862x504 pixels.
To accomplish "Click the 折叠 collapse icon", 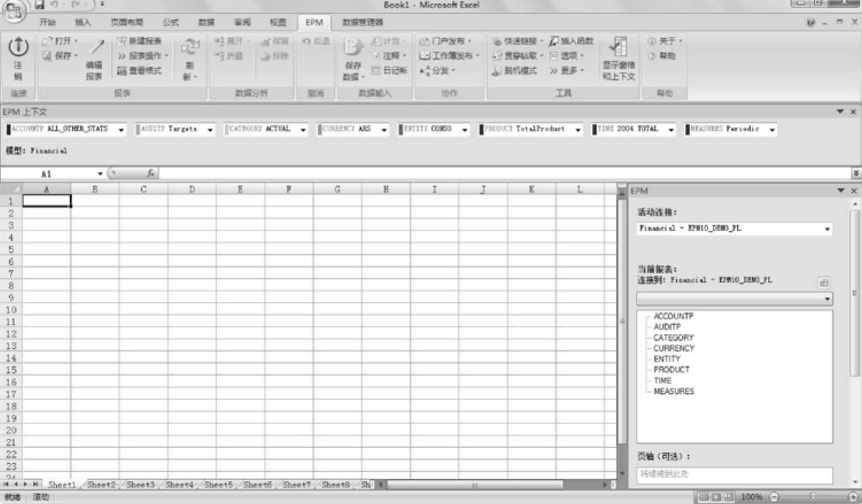I will click(x=219, y=56).
